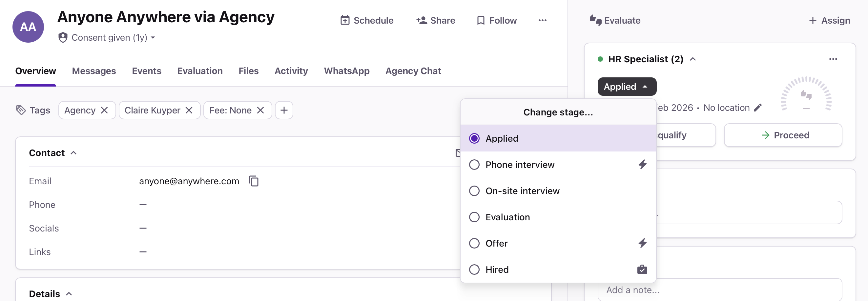Click the Claire Kuyper tag text
The height and width of the screenshot is (301, 868).
click(152, 110)
